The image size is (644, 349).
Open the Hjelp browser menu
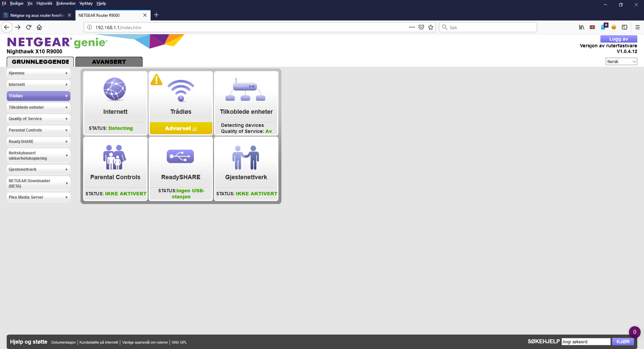tap(101, 3)
